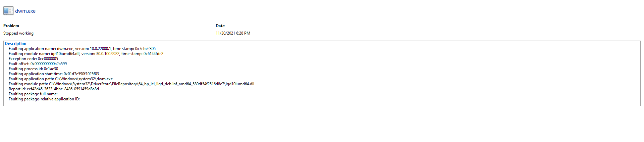Select the Stopped working problem text
644x142 pixels.
pos(18,33)
